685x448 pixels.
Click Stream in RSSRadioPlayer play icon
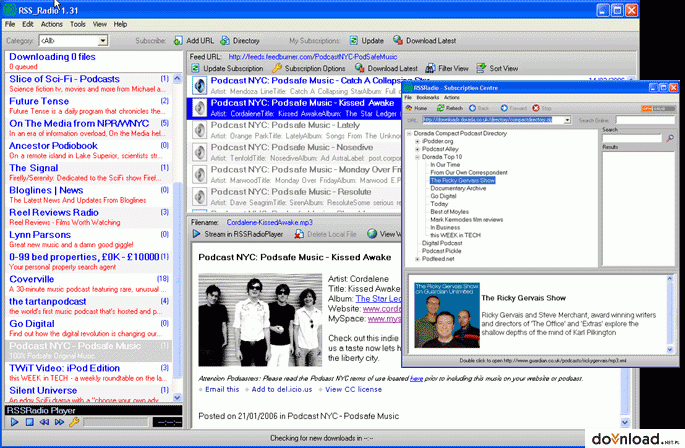pyautogui.click(x=197, y=234)
